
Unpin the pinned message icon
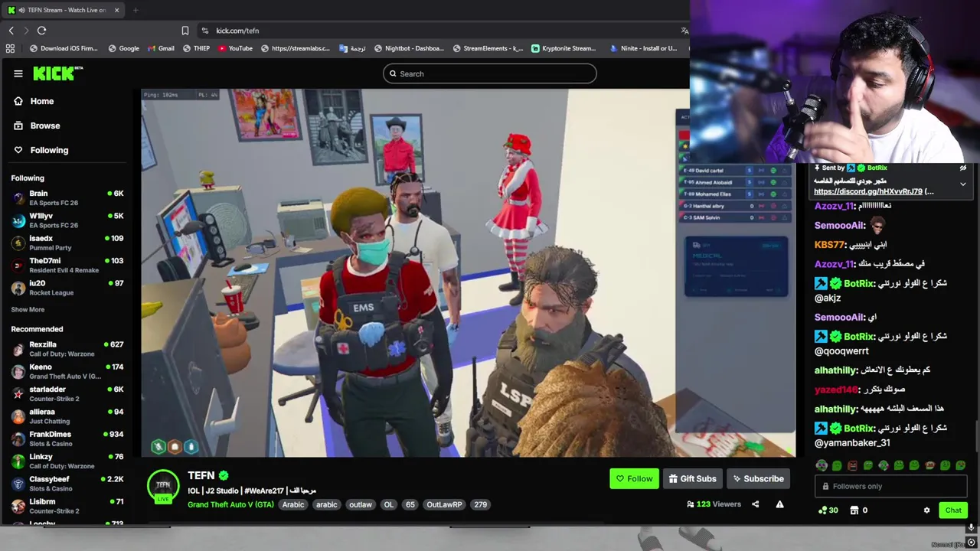coord(963,168)
